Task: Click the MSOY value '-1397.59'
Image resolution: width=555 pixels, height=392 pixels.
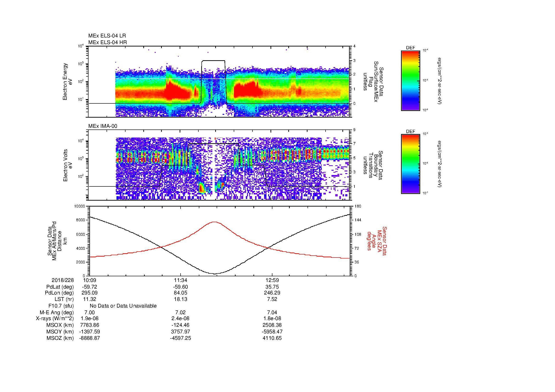Action: click(89, 332)
